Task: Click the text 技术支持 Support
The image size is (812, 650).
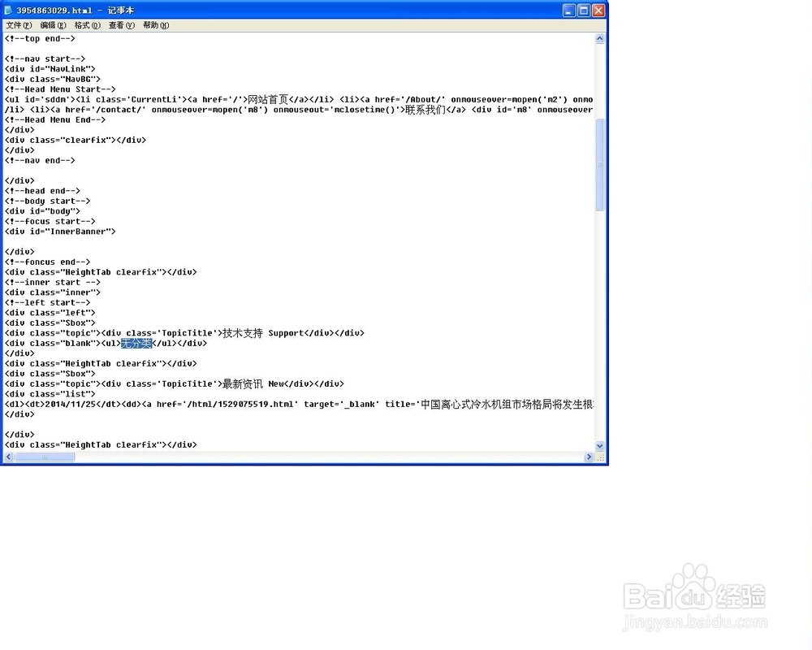Action: point(263,333)
